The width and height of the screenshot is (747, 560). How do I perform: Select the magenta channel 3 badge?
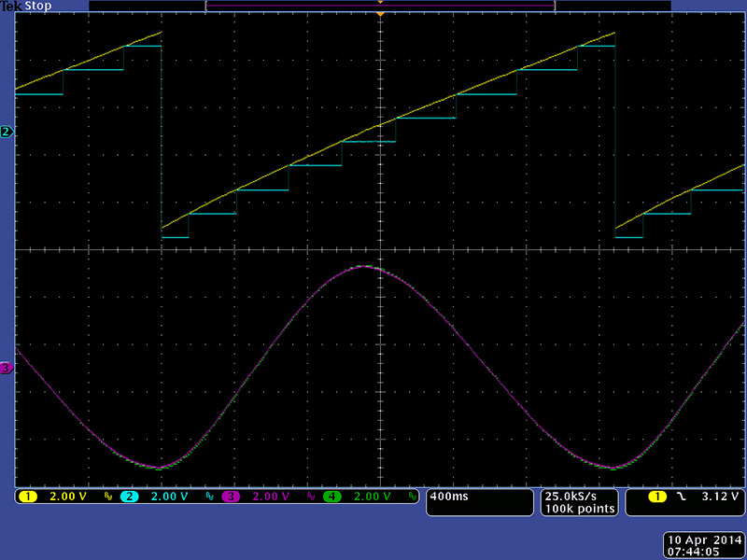pyautogui.click(x=231, y=497)
